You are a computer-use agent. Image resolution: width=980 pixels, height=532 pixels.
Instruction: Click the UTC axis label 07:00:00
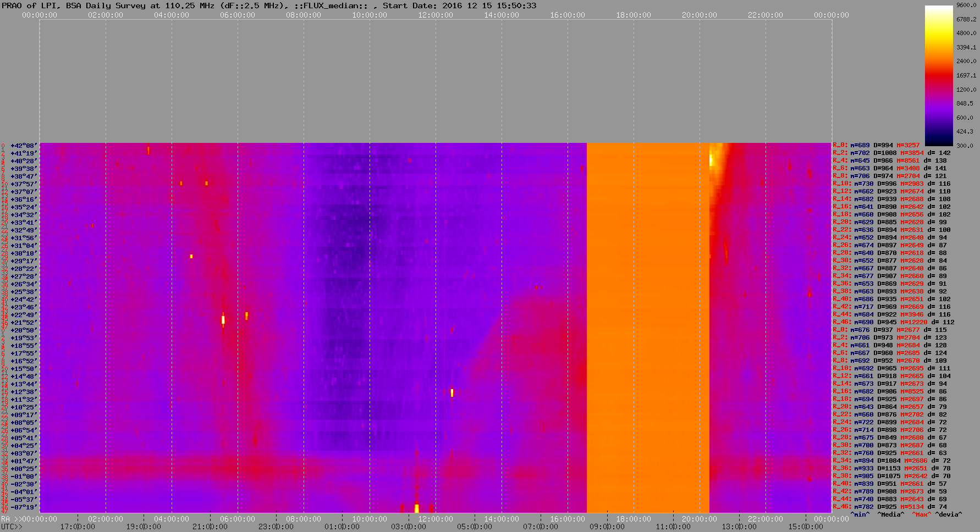tap(541, 527)
